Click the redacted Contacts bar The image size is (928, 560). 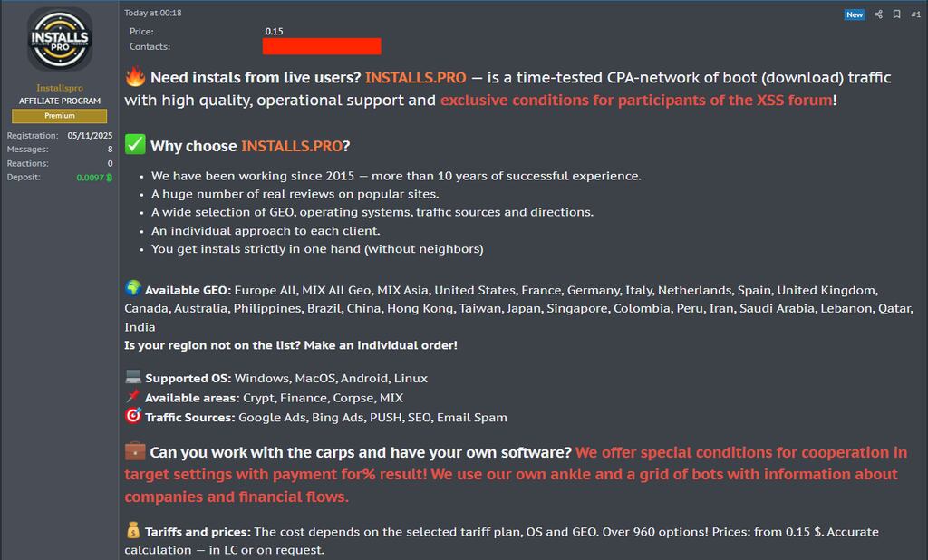[322, 46]
